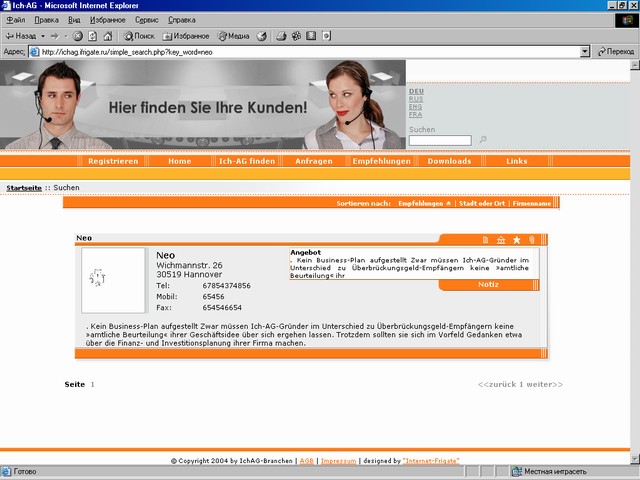Sort results by Firmenname
The height and width of the screenshot is (480, 640).
[532, 203]
